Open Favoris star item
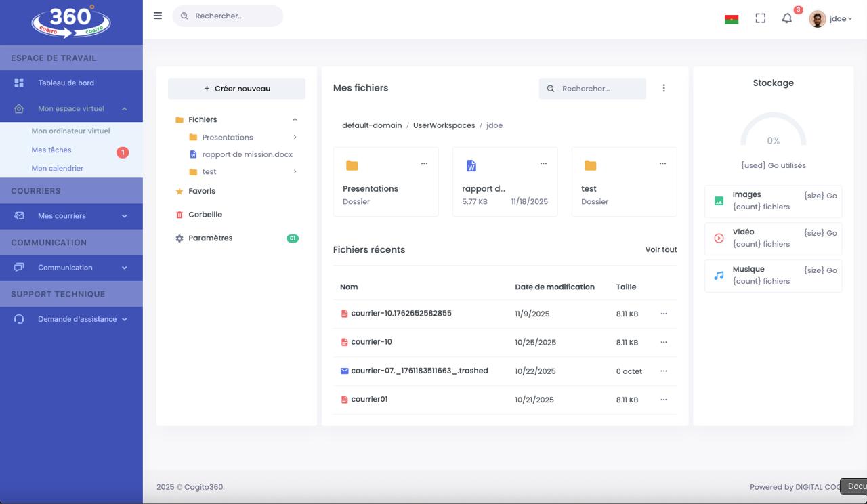This screenshot has width=867, height=504. [x=201, y=191]
